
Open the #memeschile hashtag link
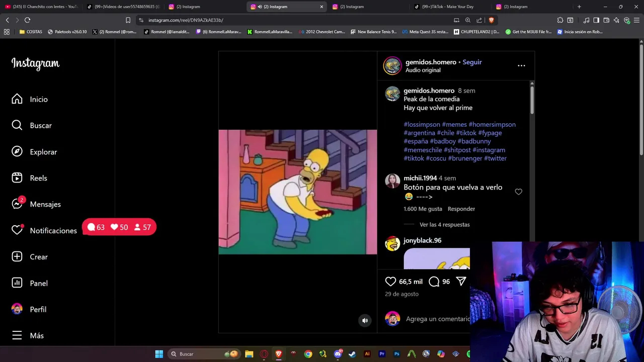[423, 150]
